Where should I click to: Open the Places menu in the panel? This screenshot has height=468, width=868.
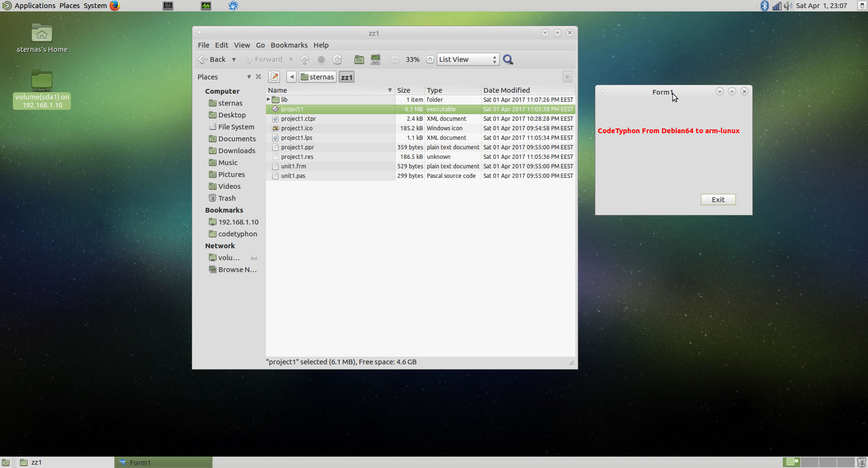(69, 6)
